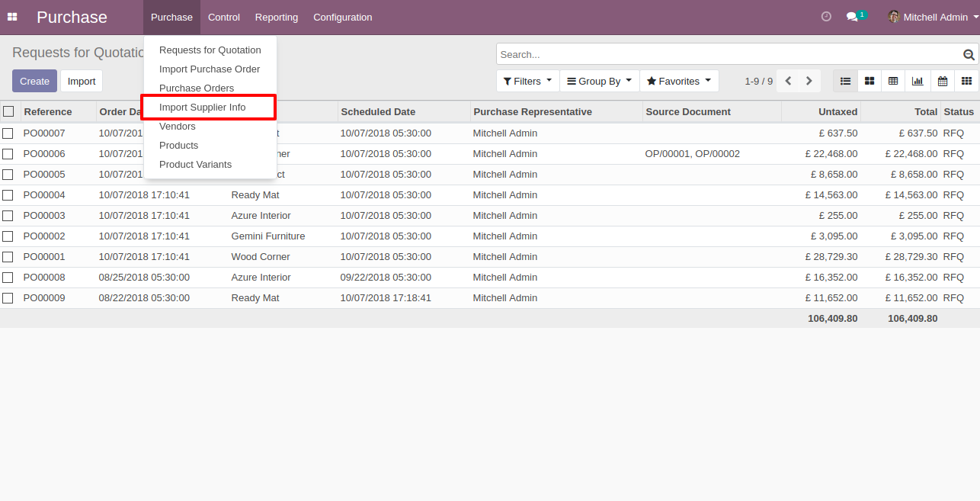Click Mitchell Admin avatar picture
This screenshot has width=980, height=501.
tap(894, 17)
